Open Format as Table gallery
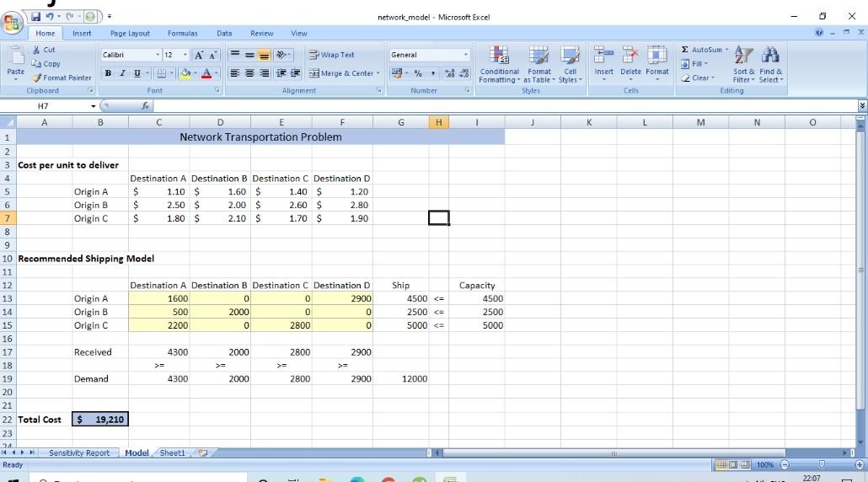 point(539,64)
